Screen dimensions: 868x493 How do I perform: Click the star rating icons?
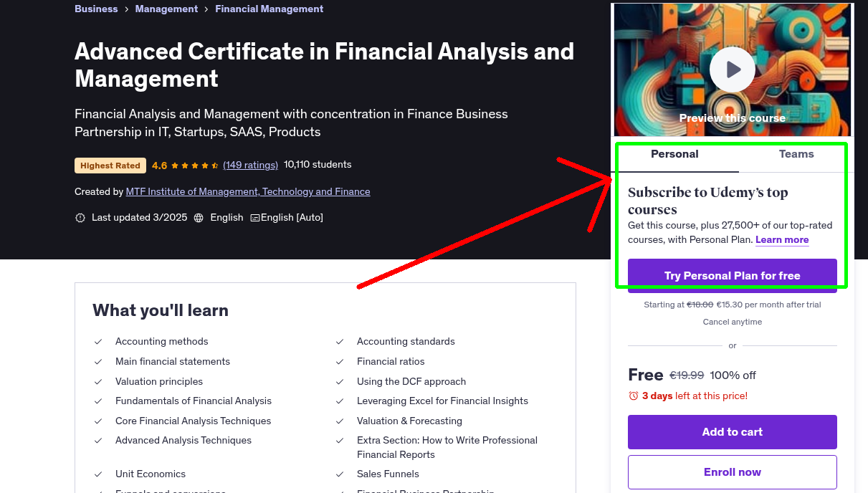[195, 166]
